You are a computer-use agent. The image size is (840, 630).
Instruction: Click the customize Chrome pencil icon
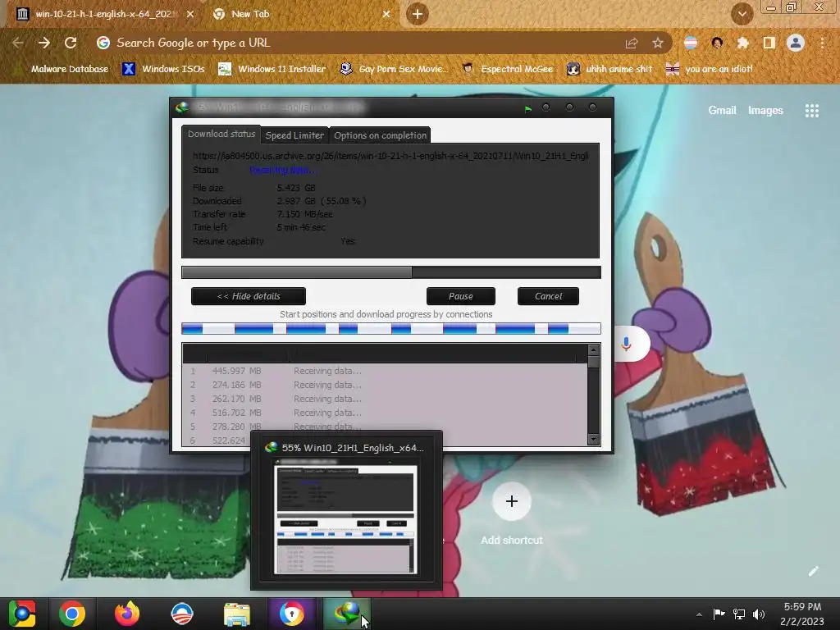(813, 571)
